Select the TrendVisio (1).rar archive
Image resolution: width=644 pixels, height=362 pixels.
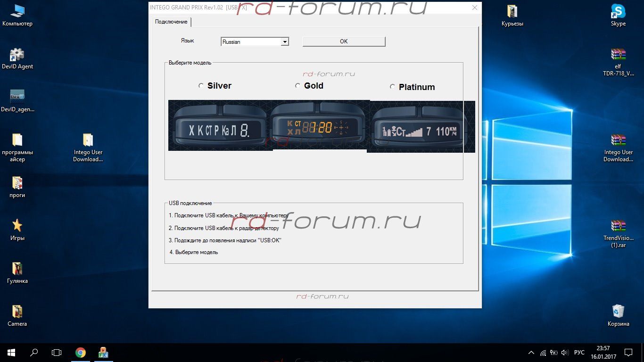618,233
